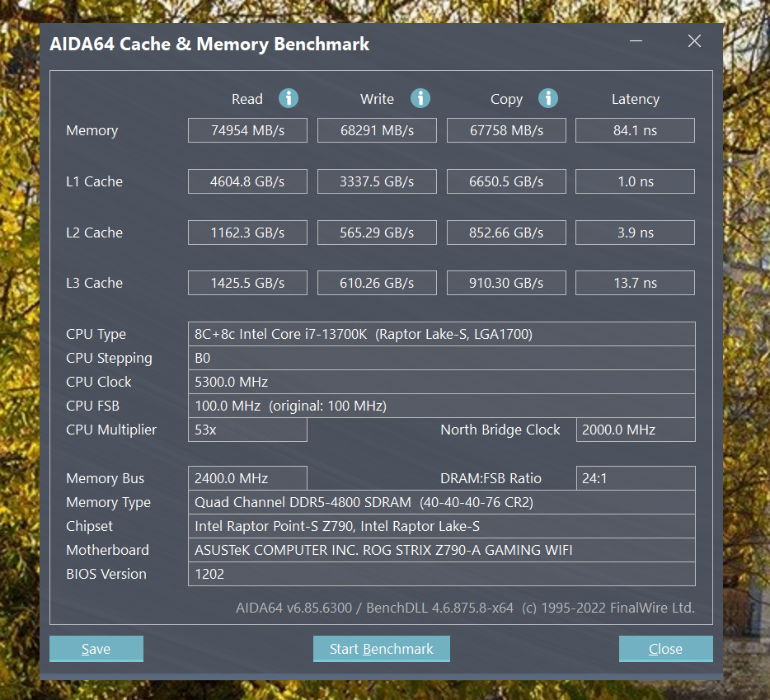The image size is (770, 700).
Task: Click the Read column header
Action: 247,99
